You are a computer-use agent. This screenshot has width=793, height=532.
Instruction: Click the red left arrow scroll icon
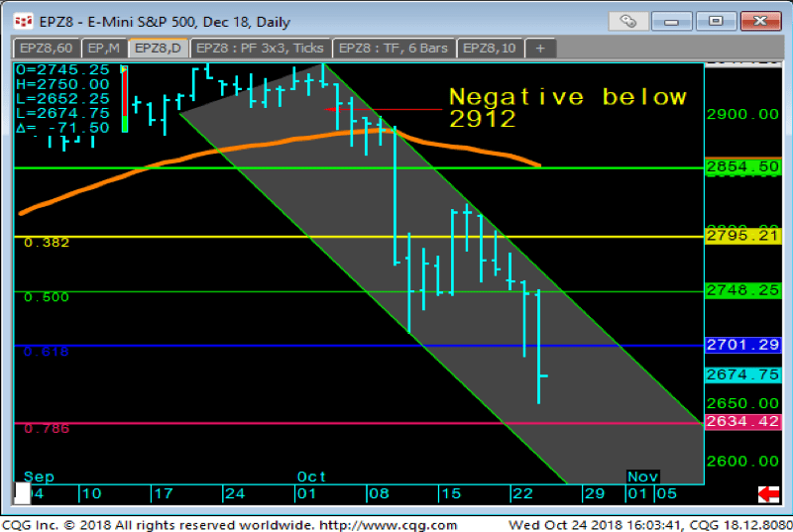pos(767,492)
